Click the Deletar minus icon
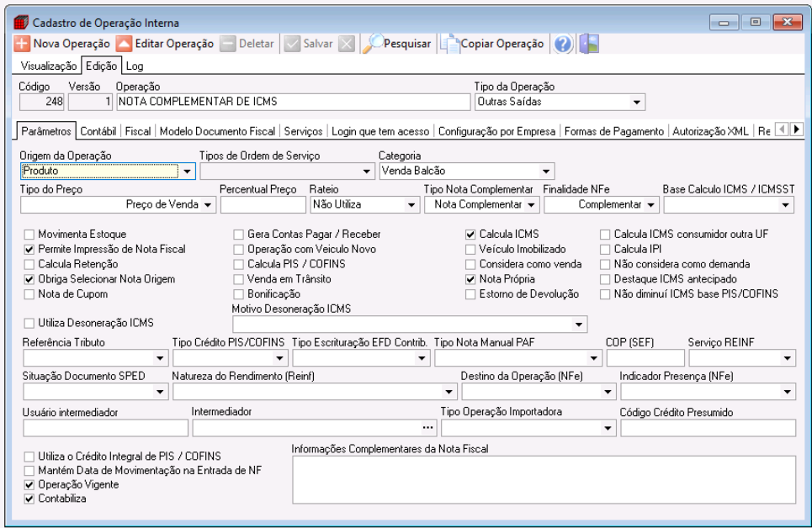 pyautogui.click(x=228, y=44)
